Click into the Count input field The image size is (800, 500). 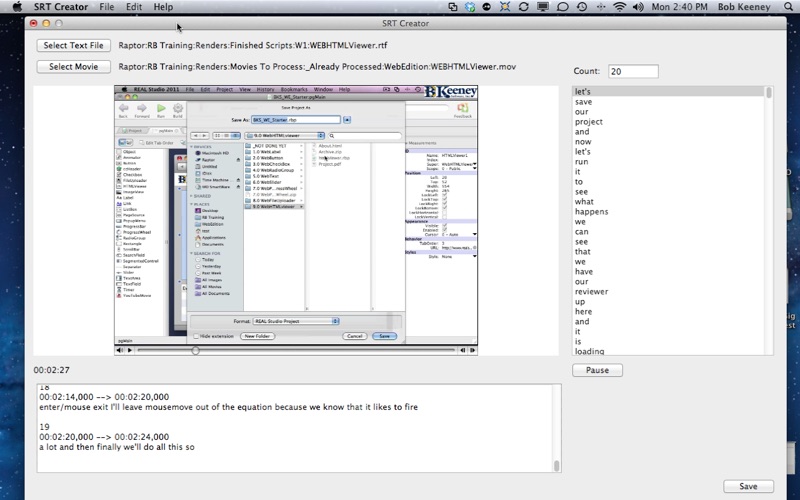(632, 71)
